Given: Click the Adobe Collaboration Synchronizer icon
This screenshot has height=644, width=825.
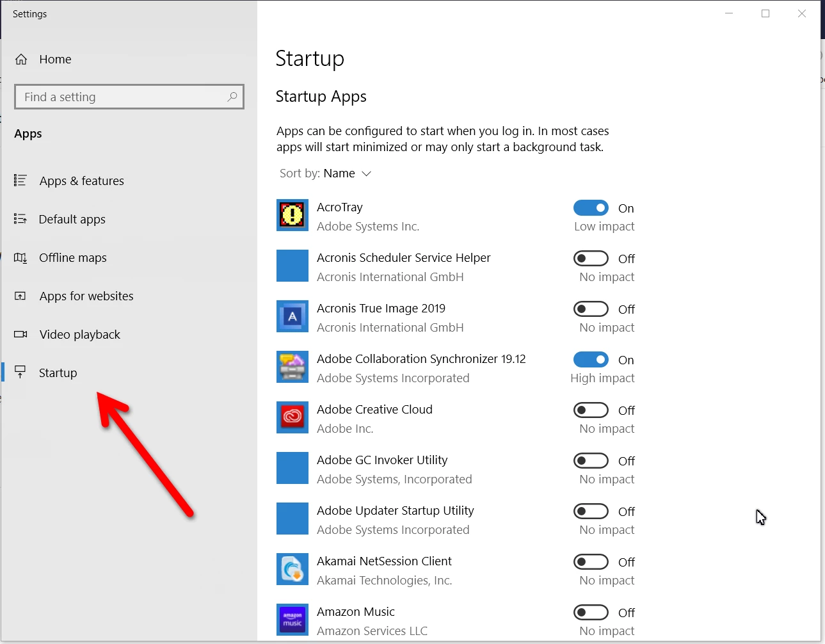Looking at the screenshot, I should pos(292,367).
